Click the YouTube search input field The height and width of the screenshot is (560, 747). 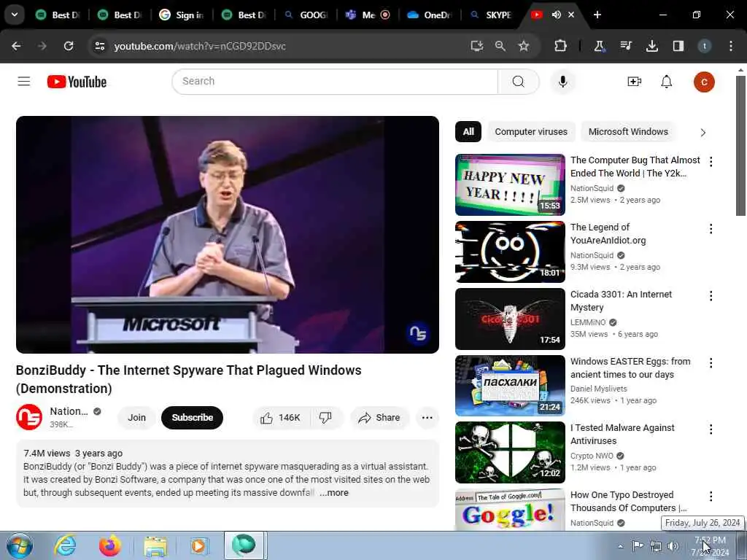335,82
